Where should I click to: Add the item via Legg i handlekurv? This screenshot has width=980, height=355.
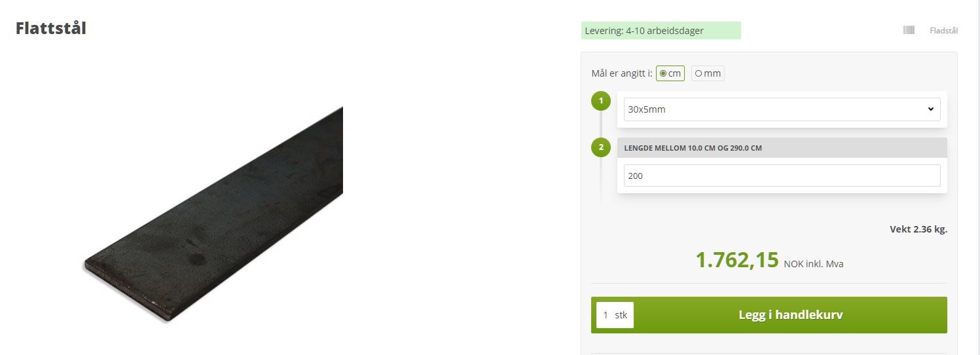point(790,315)
